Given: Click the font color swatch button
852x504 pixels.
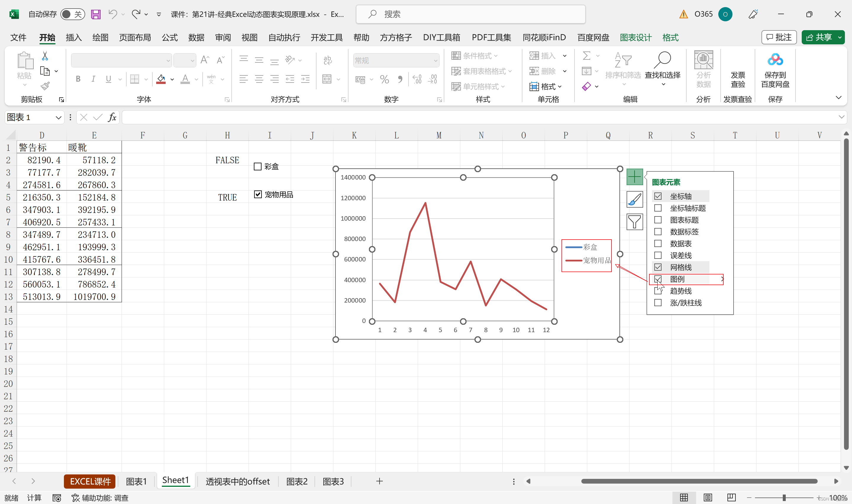Looking at the screenshot, I should point(185,79).
